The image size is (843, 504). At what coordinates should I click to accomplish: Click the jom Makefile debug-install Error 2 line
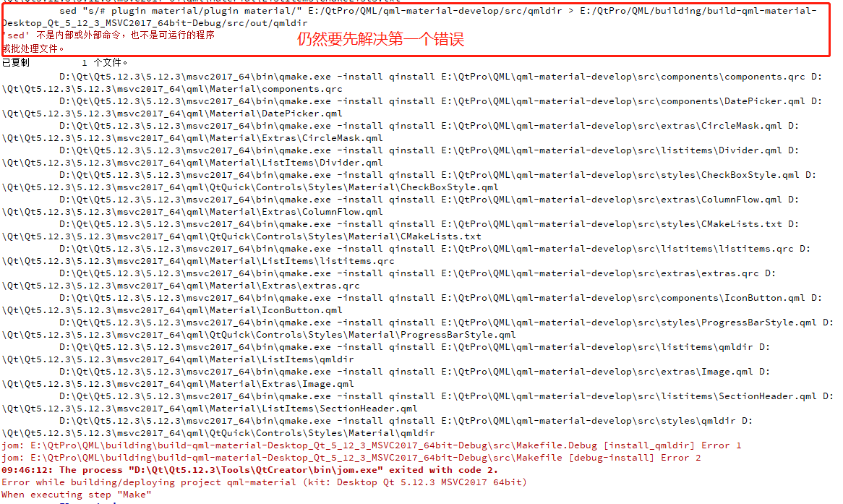pyautogui.click(x=351, y=458)
